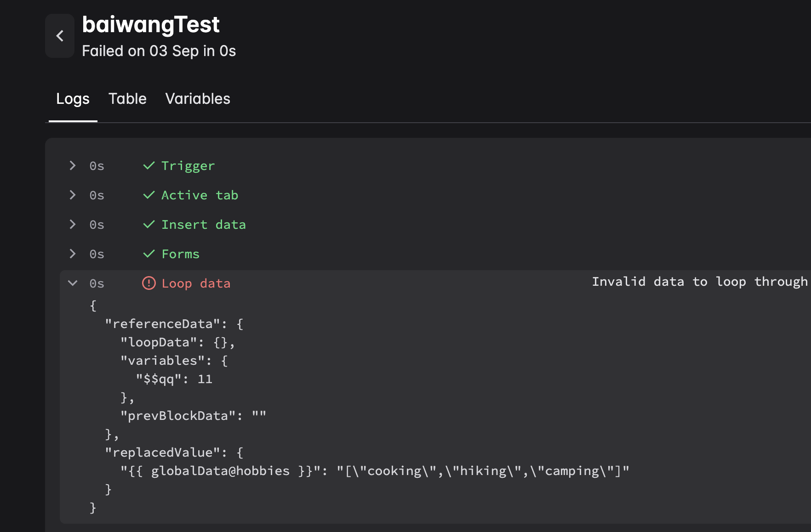The width and height of the screenshot is (811, 532).
Task: Expand the Insert data log entry
Action: click(72, 224)
